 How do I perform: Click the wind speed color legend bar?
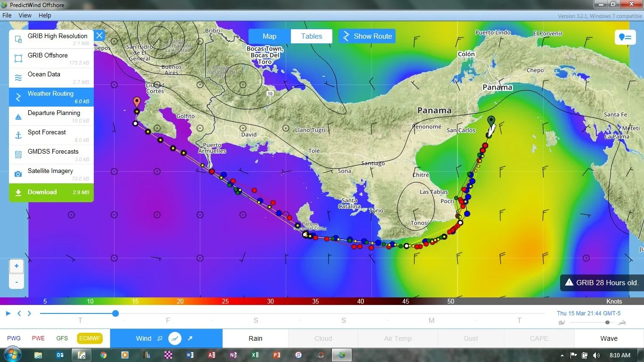(322, 301)
